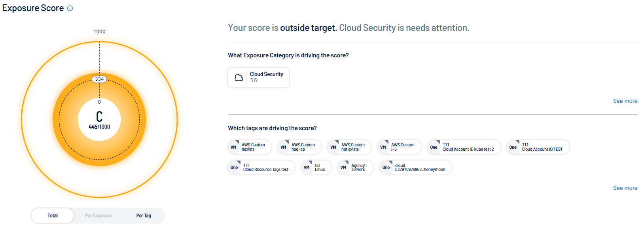Select the AWS Custom not exists tag
The image size is (644, 231).
coord(350,147)
